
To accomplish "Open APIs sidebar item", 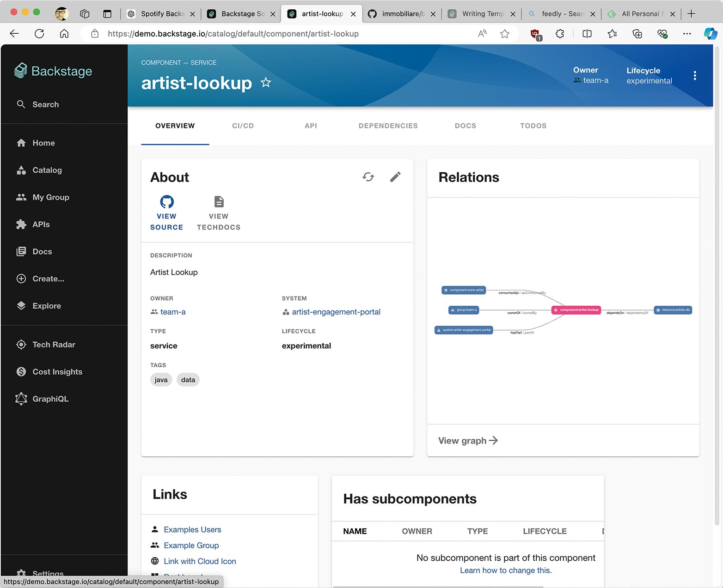I will tap(33, 224).
